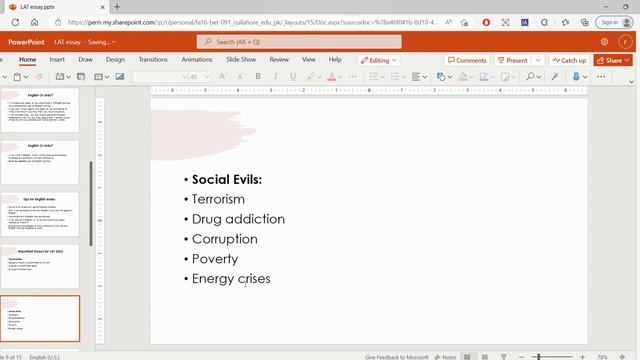Click the Insert Picture icon
This screenshot has height=360, width=640.
click(120, 77)
